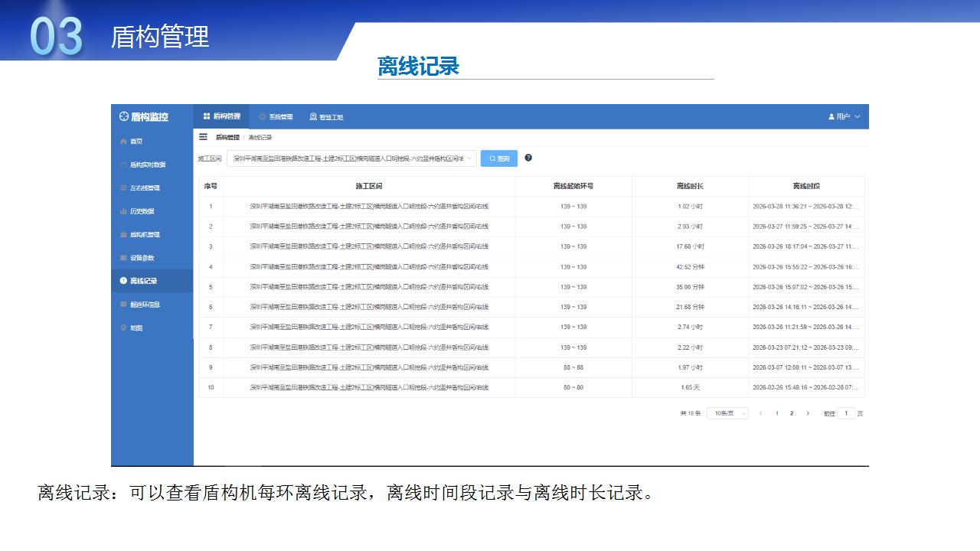Click the next page arrow
The height and width of the screenshot is (551, 980).
coord(807,413)
